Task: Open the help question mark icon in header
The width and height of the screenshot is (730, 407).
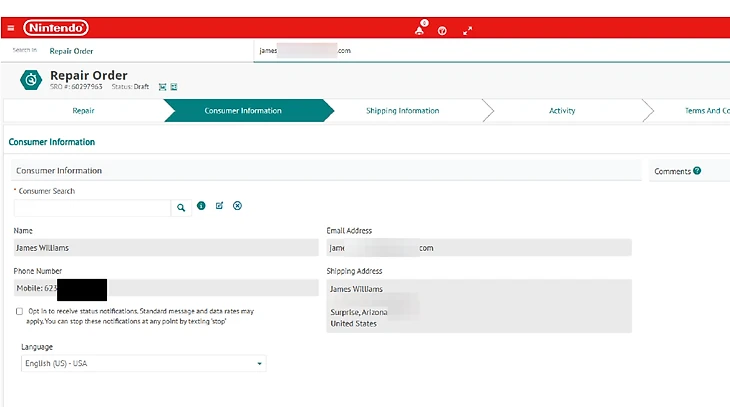Action: pos(442,30)
